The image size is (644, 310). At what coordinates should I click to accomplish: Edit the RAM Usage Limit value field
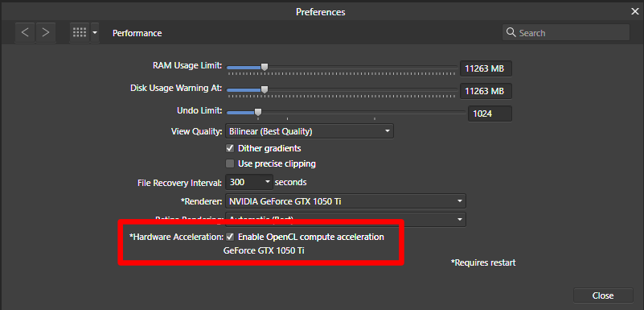pos(486,68)
